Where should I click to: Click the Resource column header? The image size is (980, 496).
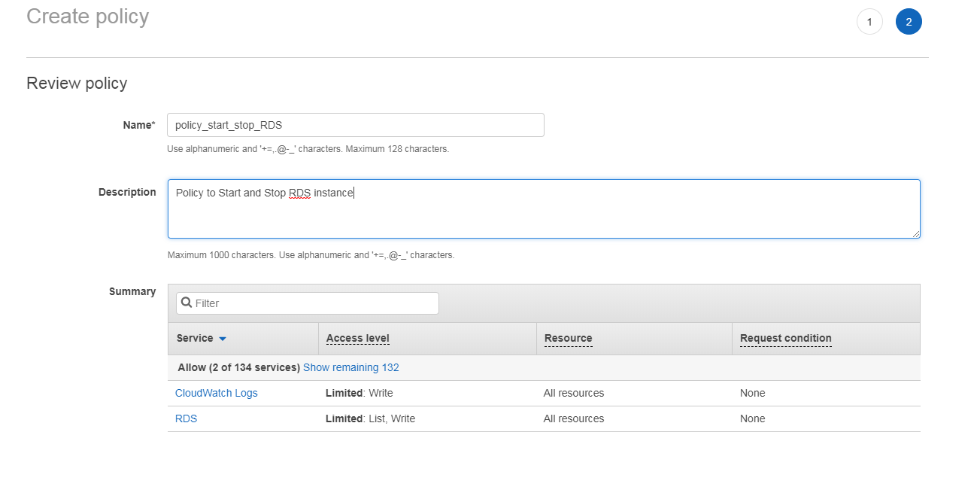(x=568, y=338)
